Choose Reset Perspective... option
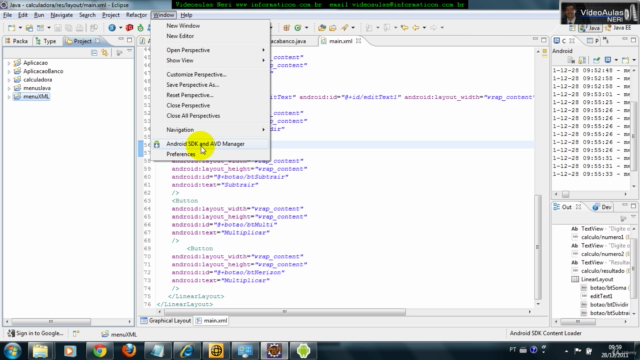Viewport: 640px width, 360px height. 190,95
